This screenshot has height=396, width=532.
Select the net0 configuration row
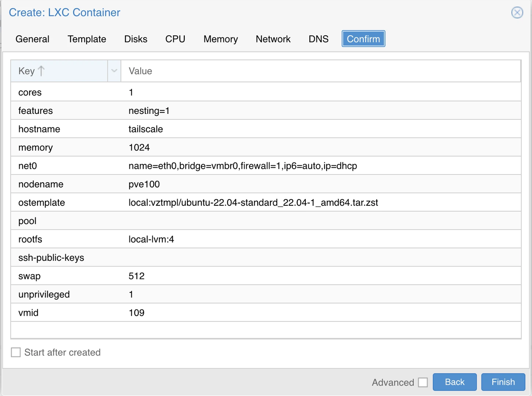(242, 166)
